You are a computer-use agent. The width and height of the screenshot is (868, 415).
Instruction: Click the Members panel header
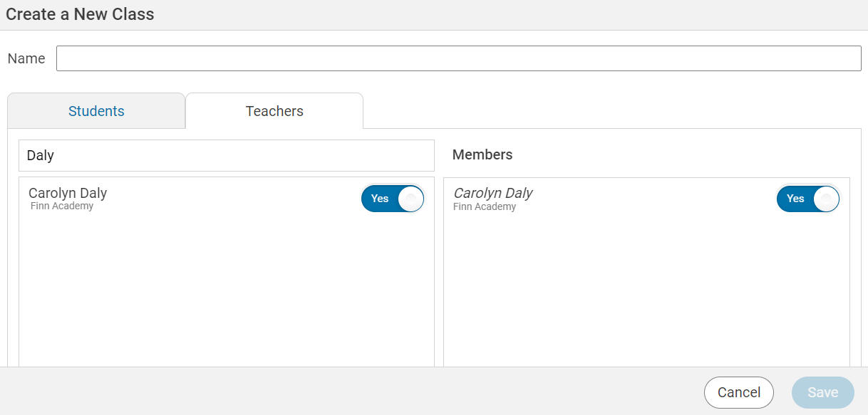point(482,154)
